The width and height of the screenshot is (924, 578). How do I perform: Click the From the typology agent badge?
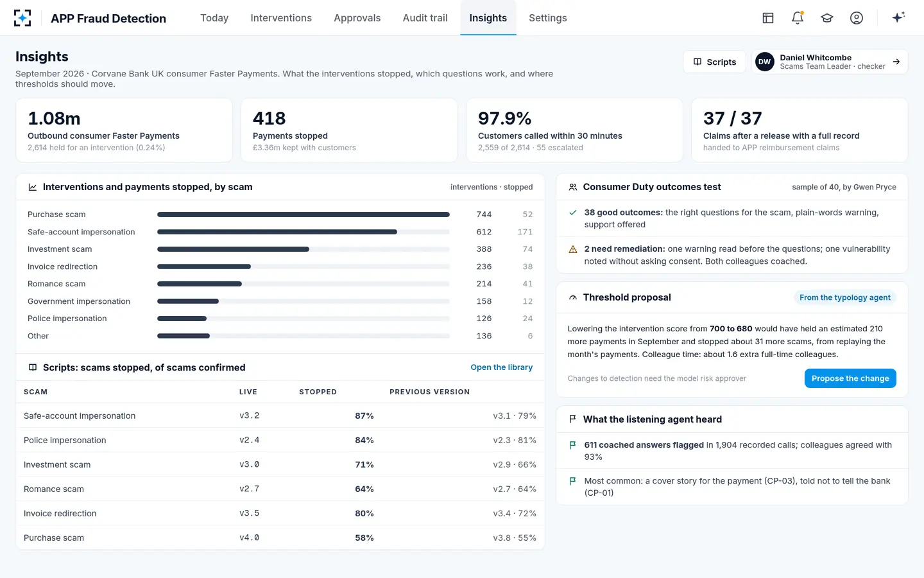[845, 297]
